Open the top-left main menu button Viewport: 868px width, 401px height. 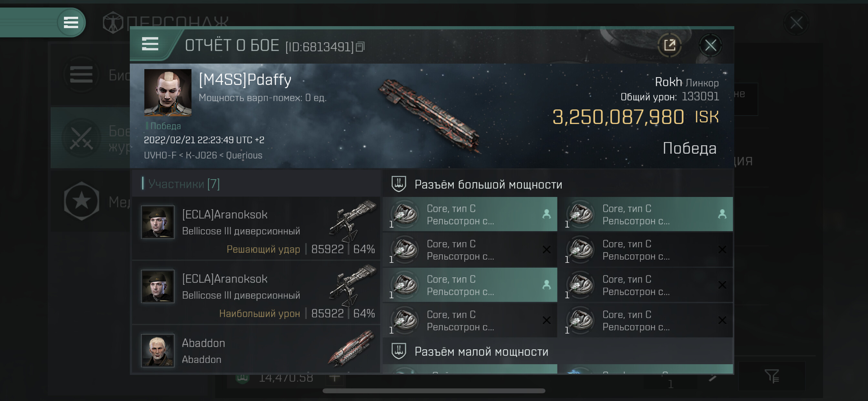(x=71, y=23)
